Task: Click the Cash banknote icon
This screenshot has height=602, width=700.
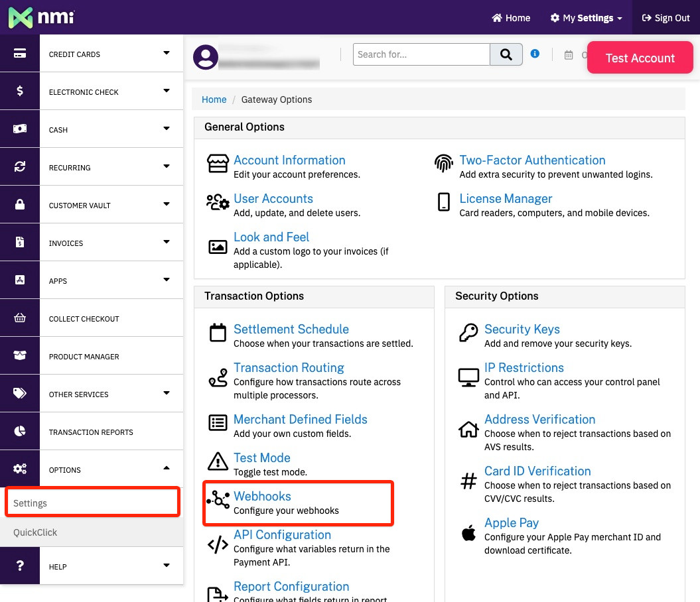Action: pyautogui.click(x=20, y=129)
